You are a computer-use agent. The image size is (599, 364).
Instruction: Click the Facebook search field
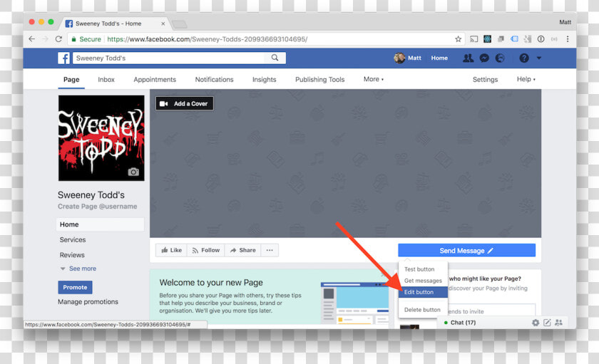[168, 58]
